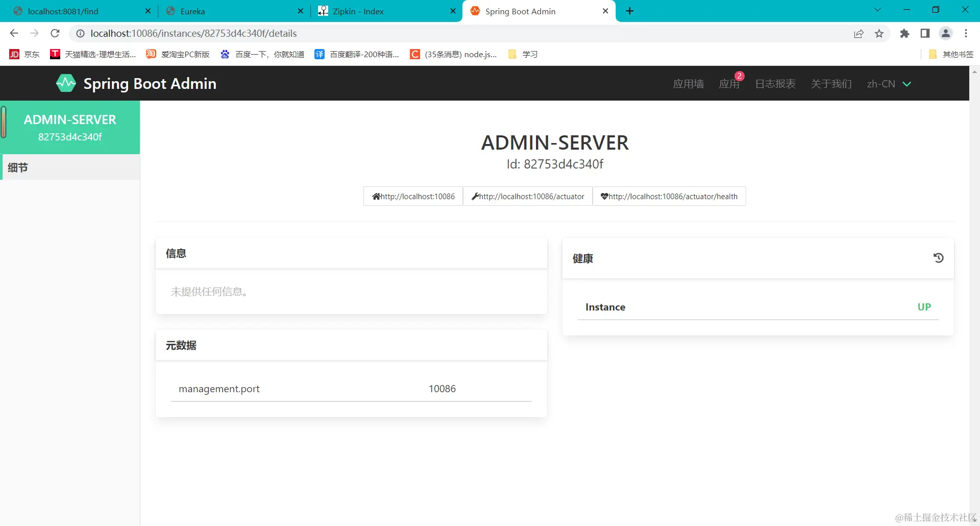Open 应用墙 navigation item
This screenshot has height=526, width=980.
(688, 84)
